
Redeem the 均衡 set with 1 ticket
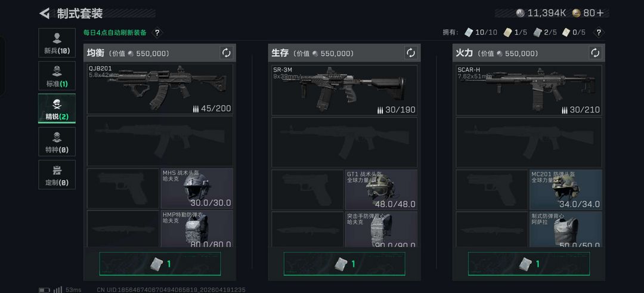pos(160,264)
